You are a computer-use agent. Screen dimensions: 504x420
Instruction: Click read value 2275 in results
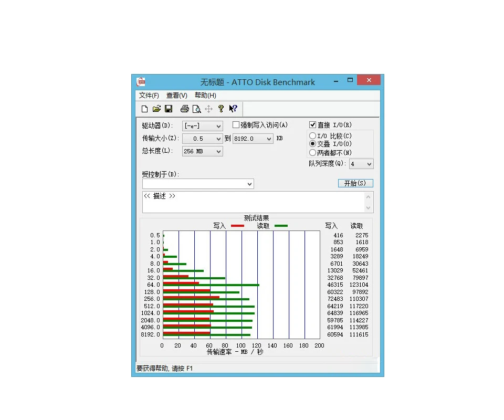[362, 235]
